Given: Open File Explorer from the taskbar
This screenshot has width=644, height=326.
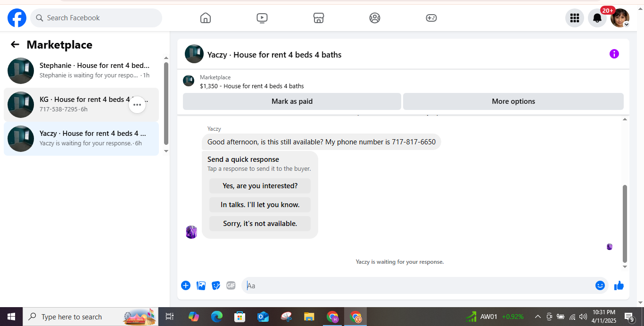Looking at the screenshot, I should tap(309, 317).
